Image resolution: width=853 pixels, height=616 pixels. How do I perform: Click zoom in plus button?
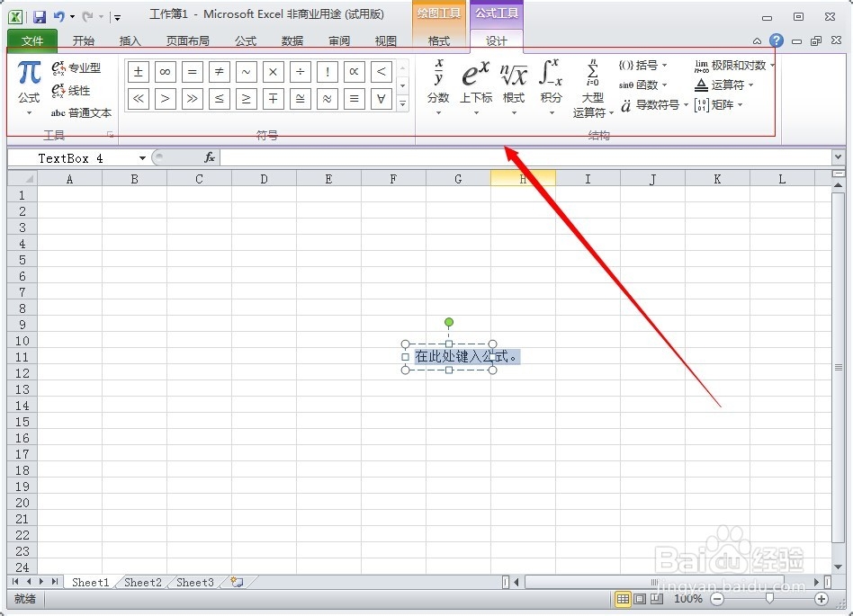click(822, 599)
